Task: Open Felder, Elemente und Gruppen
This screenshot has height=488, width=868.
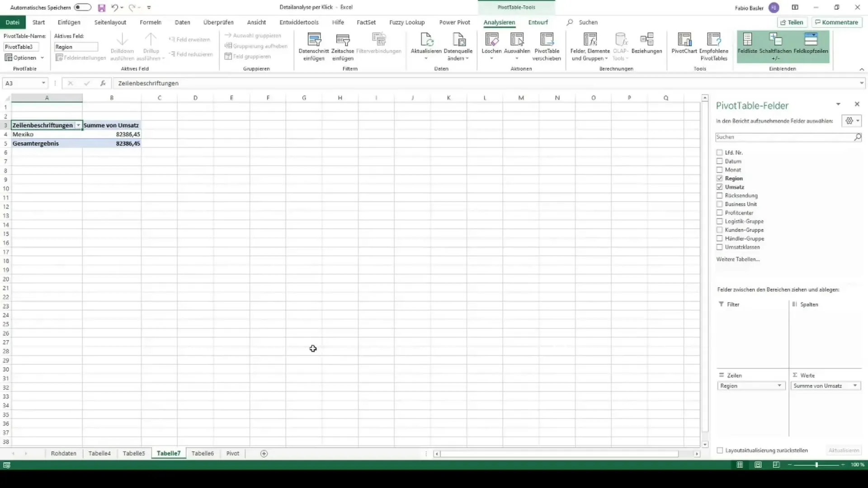Action: [x=590, y=47]
